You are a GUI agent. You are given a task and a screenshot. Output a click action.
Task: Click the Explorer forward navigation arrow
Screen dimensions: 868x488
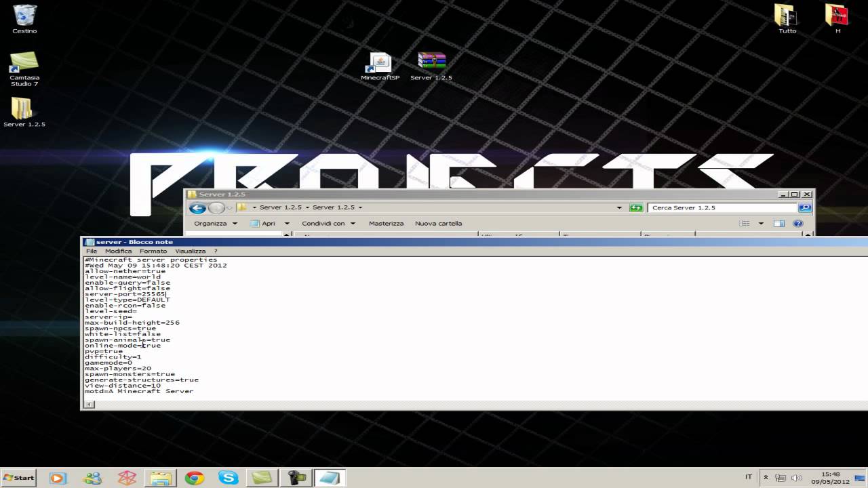point(216,208)
